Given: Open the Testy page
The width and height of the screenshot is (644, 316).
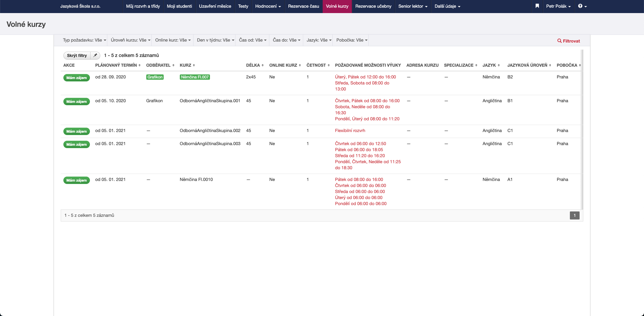Looking at the screenshot, I should (243, 6).
